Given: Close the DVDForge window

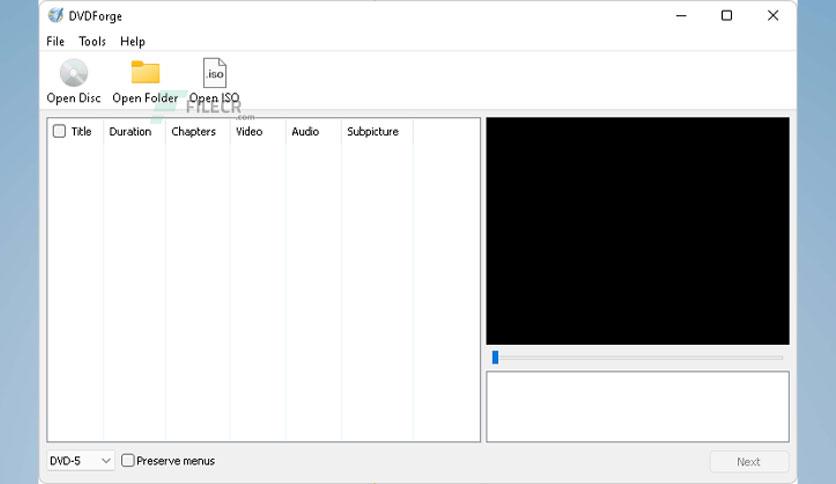Looking at the screenshot, I should 773,15.
